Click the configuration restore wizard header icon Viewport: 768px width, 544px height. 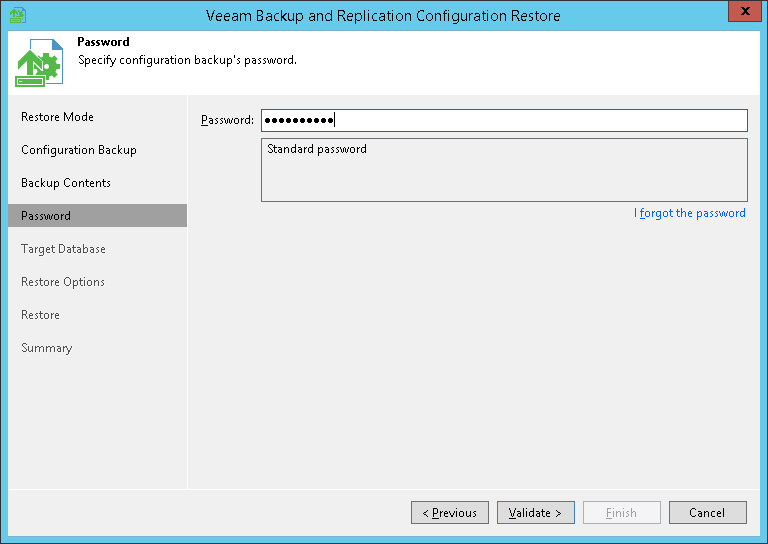click(x=39, y=62)
